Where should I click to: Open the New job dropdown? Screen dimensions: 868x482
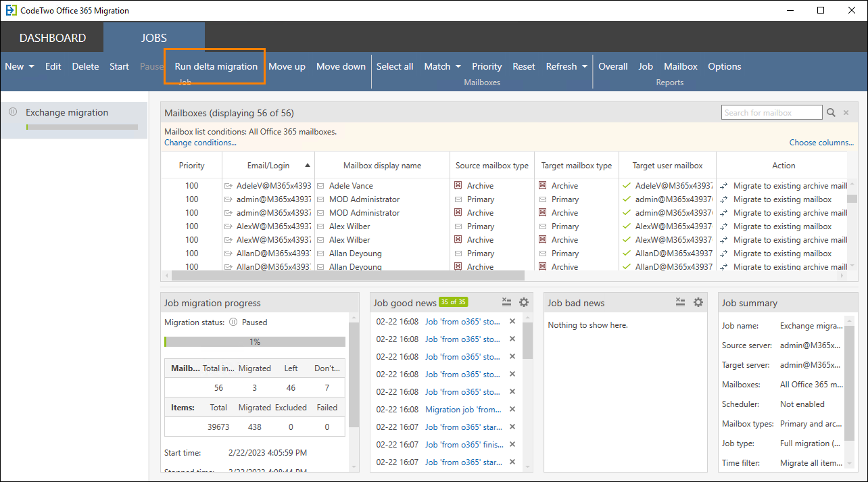(19, 66)
